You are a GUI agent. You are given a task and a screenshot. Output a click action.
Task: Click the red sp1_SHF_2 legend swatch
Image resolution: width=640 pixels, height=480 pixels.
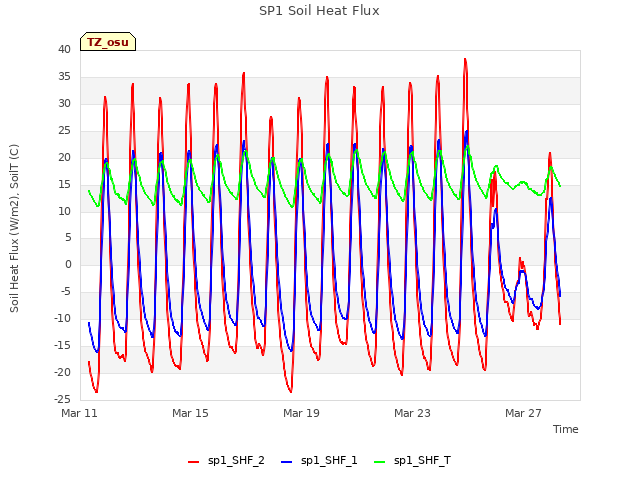coord(193,462)
